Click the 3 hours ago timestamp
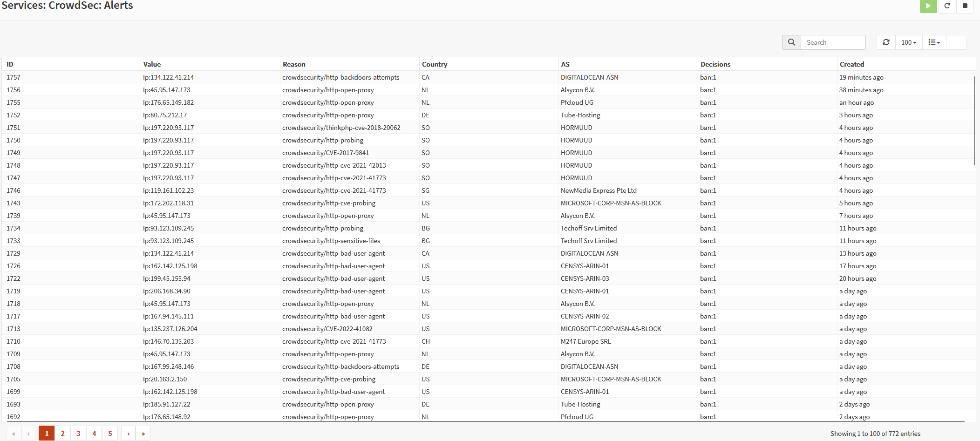This screenshot has height=441, width=980. pos(856,115)
